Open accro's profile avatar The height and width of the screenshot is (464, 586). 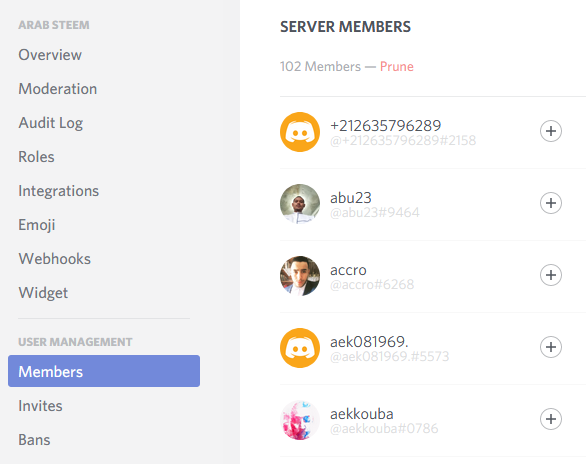[300, 276]
